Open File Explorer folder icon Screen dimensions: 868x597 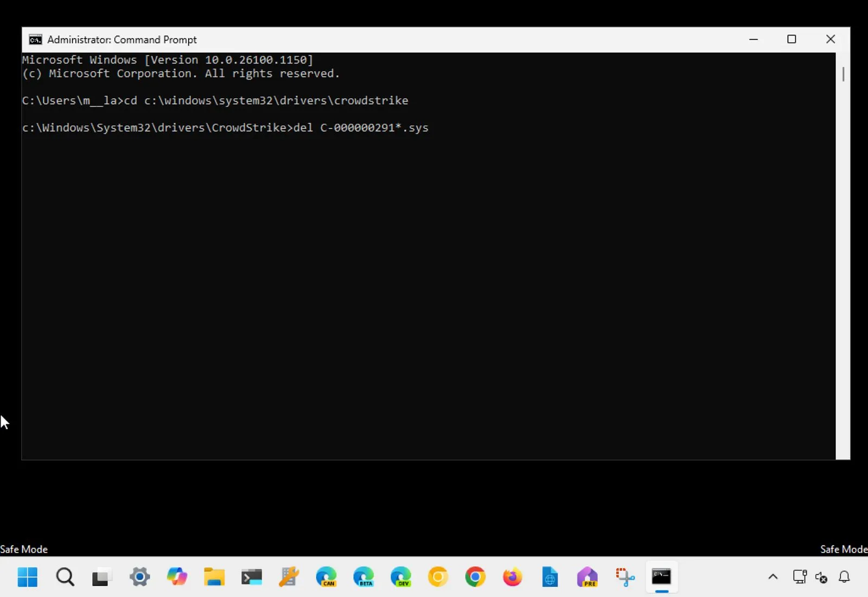(214, 577)
